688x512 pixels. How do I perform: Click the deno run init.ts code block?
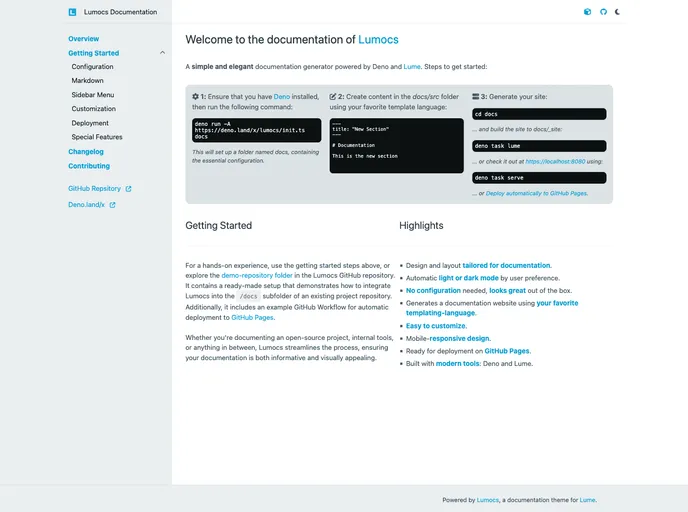(256, 130)
